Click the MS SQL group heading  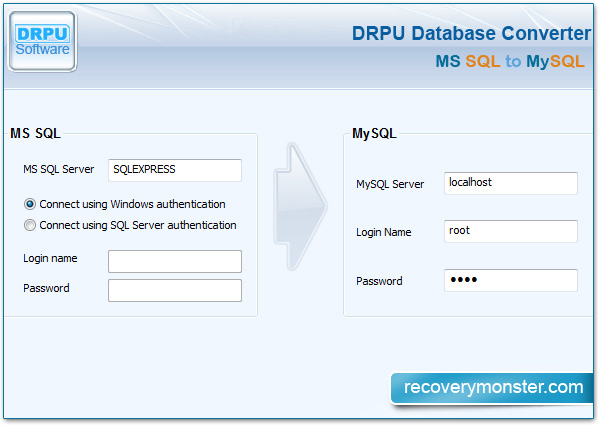tap(35, 134)
